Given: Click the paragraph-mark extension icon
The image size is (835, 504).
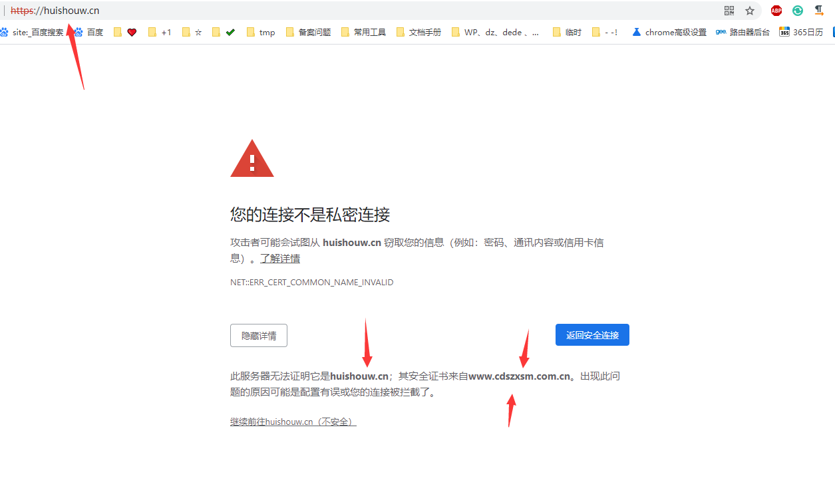Looking at the screenshot, I should click(x=818, y=10).
